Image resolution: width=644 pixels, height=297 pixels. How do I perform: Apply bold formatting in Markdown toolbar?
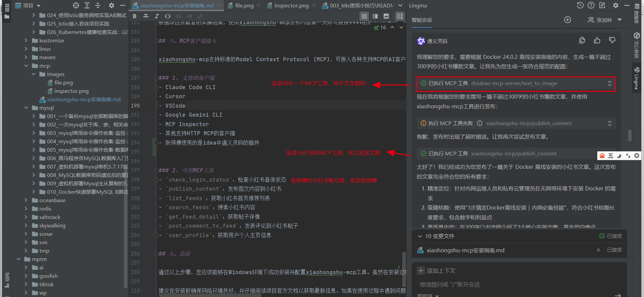(x=134, y=16)
